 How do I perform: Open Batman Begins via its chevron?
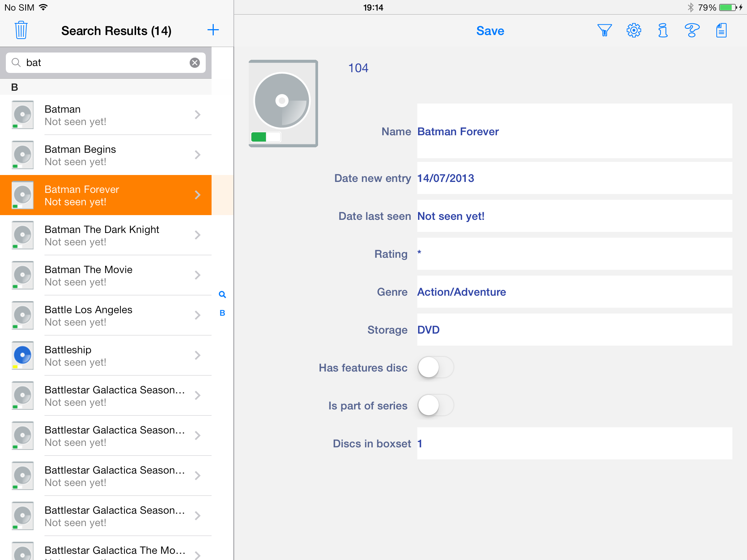[x=197, y=155]
